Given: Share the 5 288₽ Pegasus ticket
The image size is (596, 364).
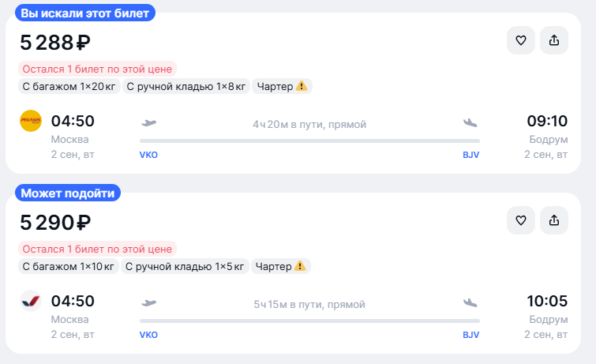Looking at the screenshot, I should point(554,40).
